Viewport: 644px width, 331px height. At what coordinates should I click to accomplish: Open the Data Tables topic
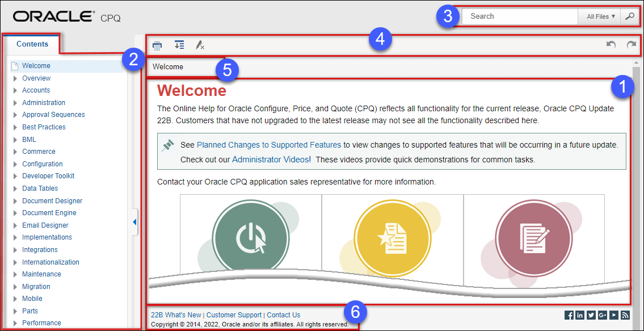(40, 188)
